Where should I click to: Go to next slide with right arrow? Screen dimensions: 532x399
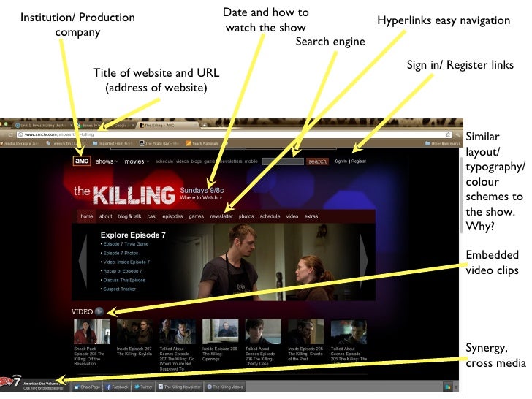[364, 261]
